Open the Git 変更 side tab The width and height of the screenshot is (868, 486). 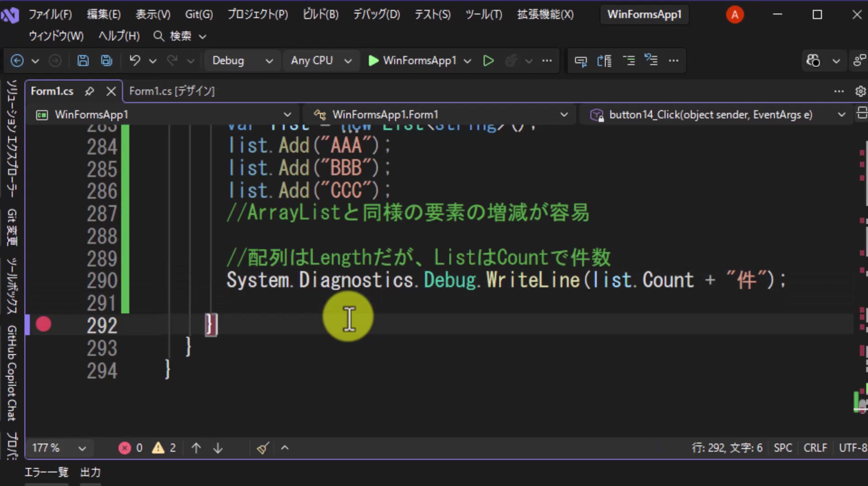tap(12, 227)
